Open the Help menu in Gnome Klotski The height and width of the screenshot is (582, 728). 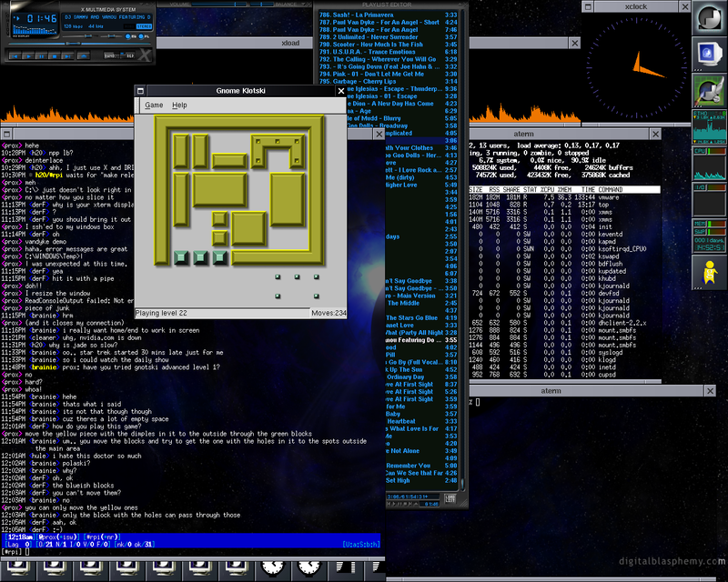click(179, 105)
